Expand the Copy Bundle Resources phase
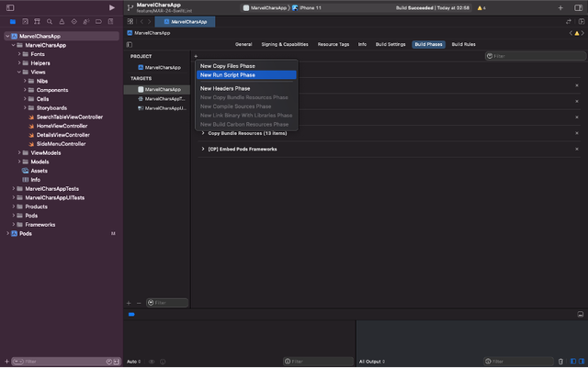This screenshot has width=588, height=368. 203,133
